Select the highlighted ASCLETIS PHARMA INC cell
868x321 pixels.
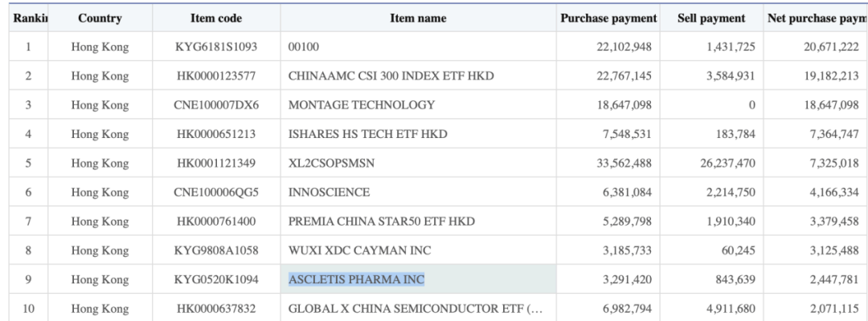tap(357, 279)
